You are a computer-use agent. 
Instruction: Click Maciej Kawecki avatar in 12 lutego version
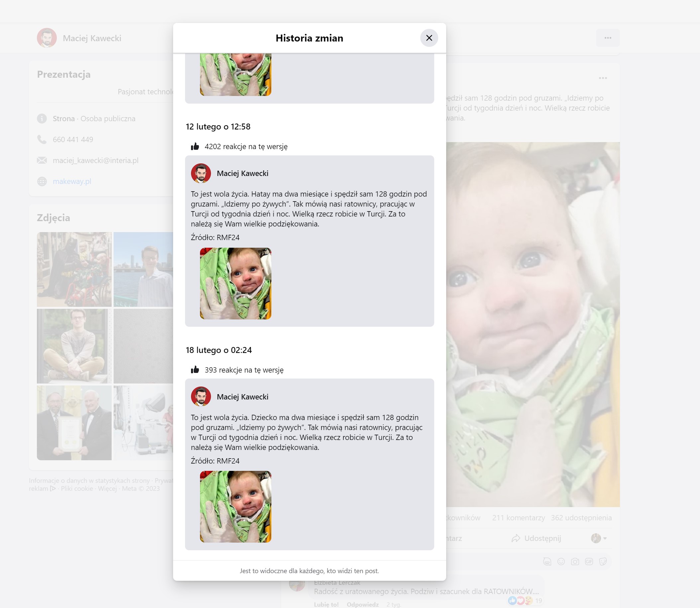click(201, 173)
